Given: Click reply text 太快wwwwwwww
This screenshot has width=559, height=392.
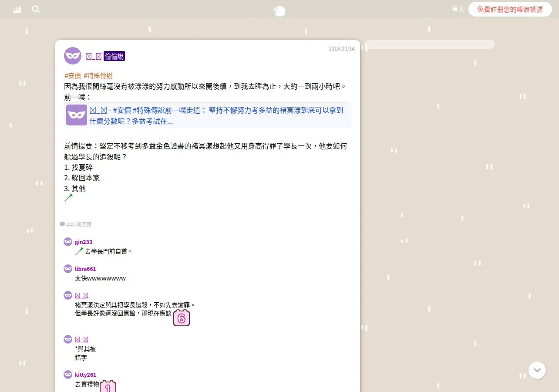Looking at the screenshot, I should tap(100, 278).
